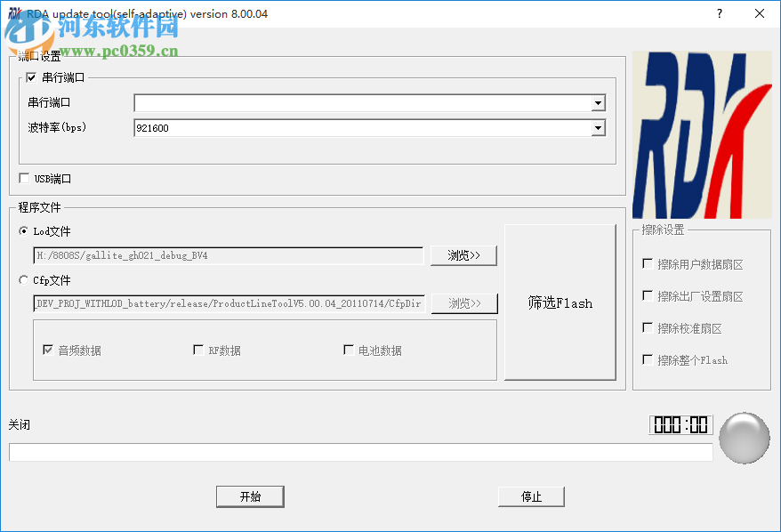This screenshot has width=781, height=532.
Task: Click the help question mark icon
Action: click(x=718, y=12)
